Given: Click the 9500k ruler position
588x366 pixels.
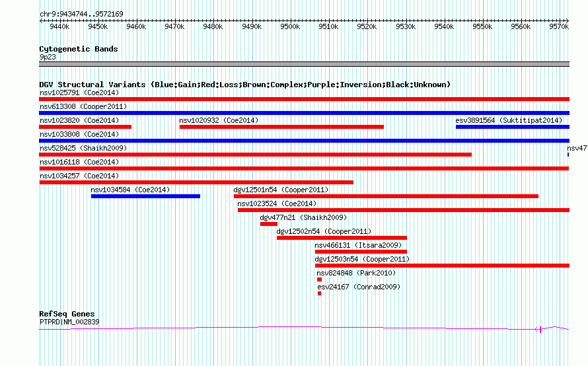Looking at the screenshot, I should click(290, 26).
